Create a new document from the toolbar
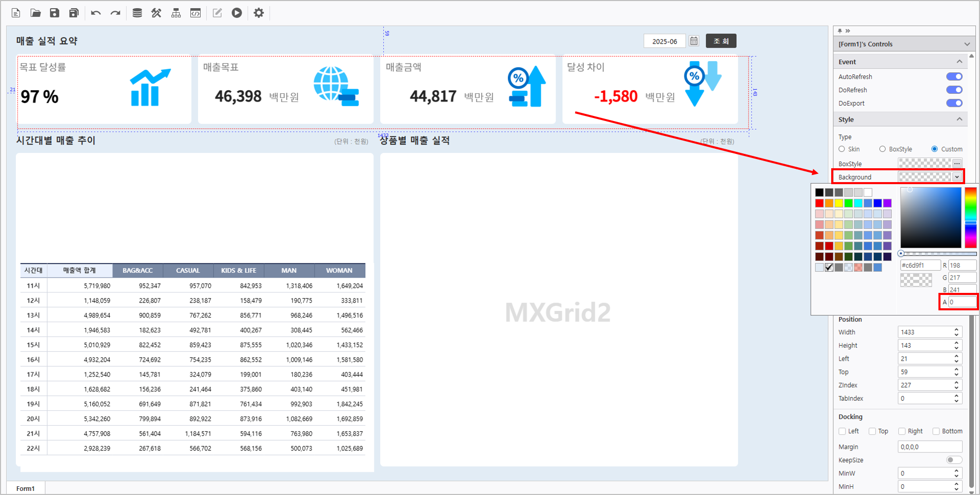Viewport: 980px width, 495px height. (x=16, y=13)
